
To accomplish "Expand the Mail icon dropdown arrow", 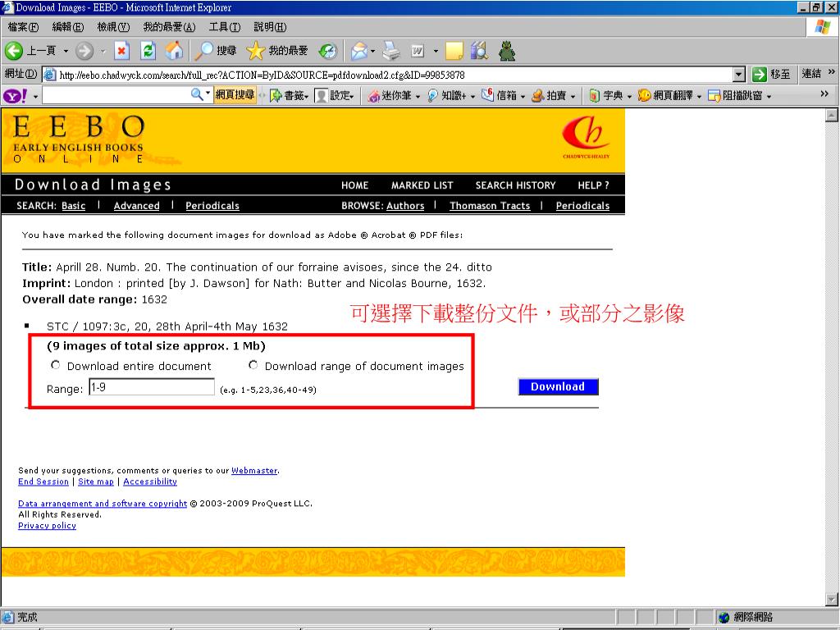I will click(373, 52).
